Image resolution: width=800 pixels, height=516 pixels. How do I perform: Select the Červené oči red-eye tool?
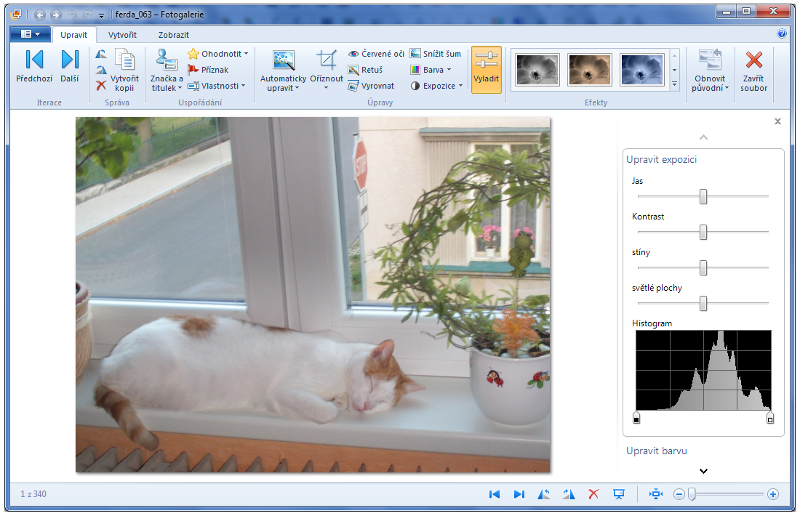[x=376, y=54]
